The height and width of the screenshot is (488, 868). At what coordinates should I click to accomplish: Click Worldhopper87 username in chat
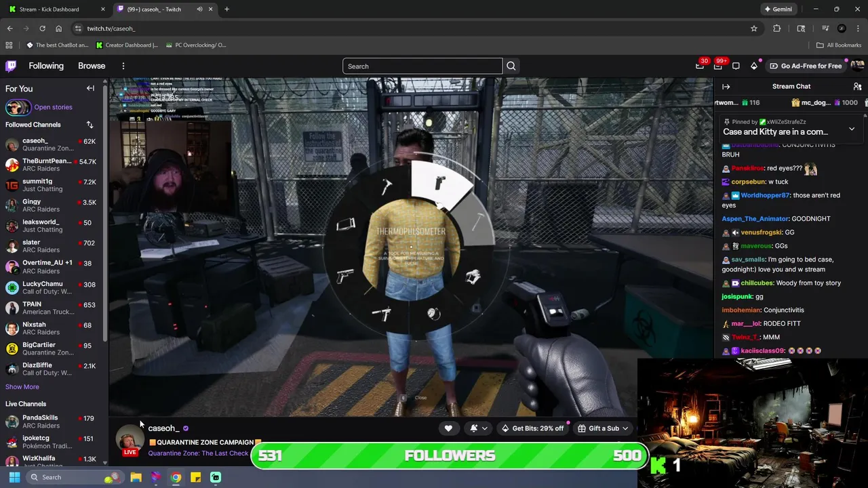click(x=764, y=195)
